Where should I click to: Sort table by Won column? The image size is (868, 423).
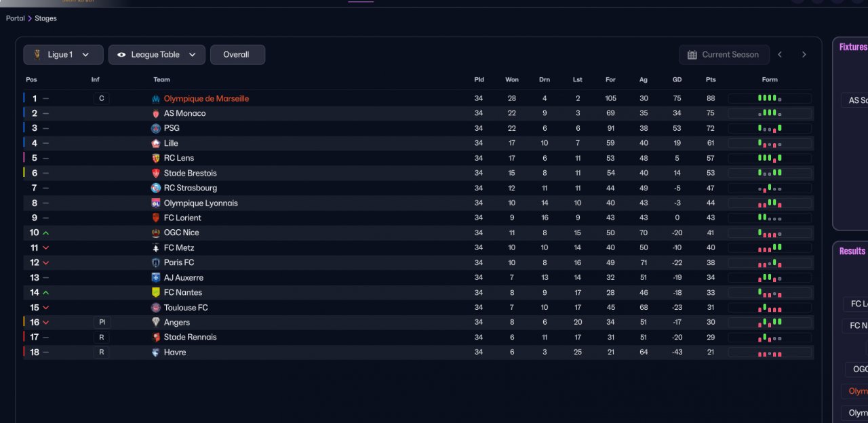(512, 80)
